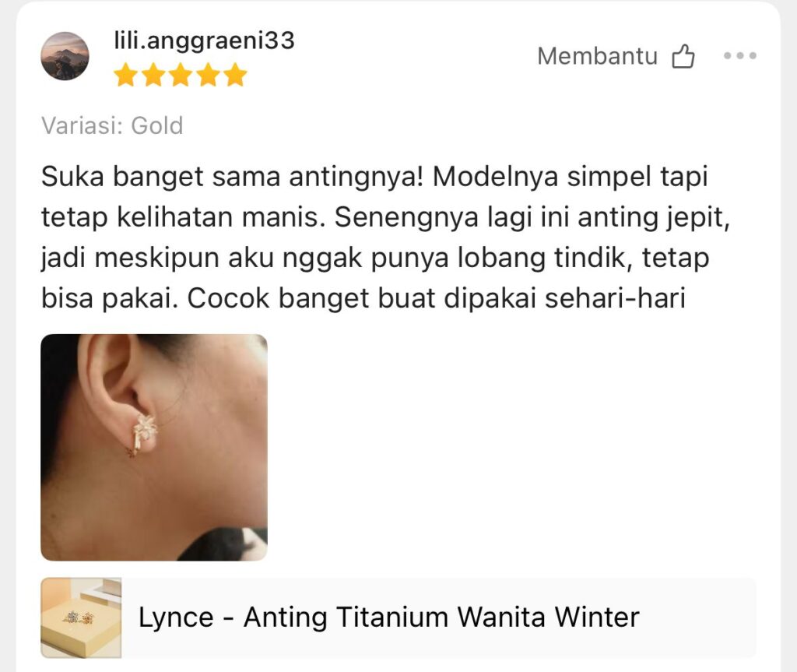
Task: Open lili.anggraeni33's profile avatar
Action: pyautogui.click(x=65, y=56)
